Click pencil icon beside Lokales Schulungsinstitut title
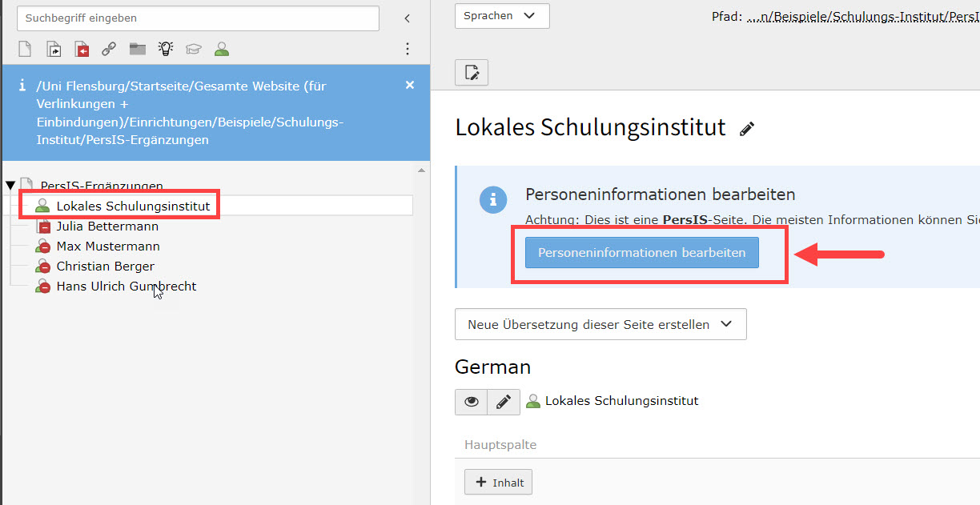This screenshot has width=980, height=505. point(747,129)
